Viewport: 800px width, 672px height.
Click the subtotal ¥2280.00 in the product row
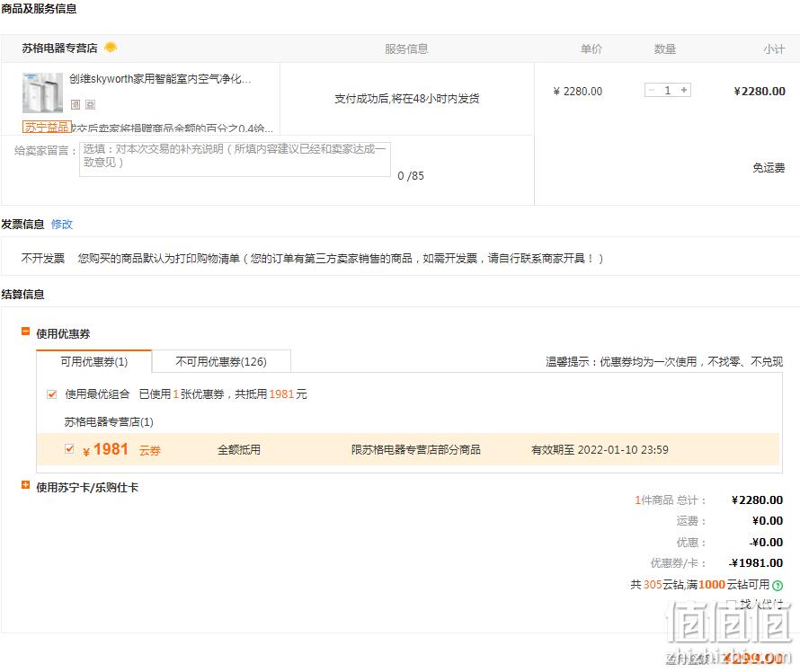point(760,92)
